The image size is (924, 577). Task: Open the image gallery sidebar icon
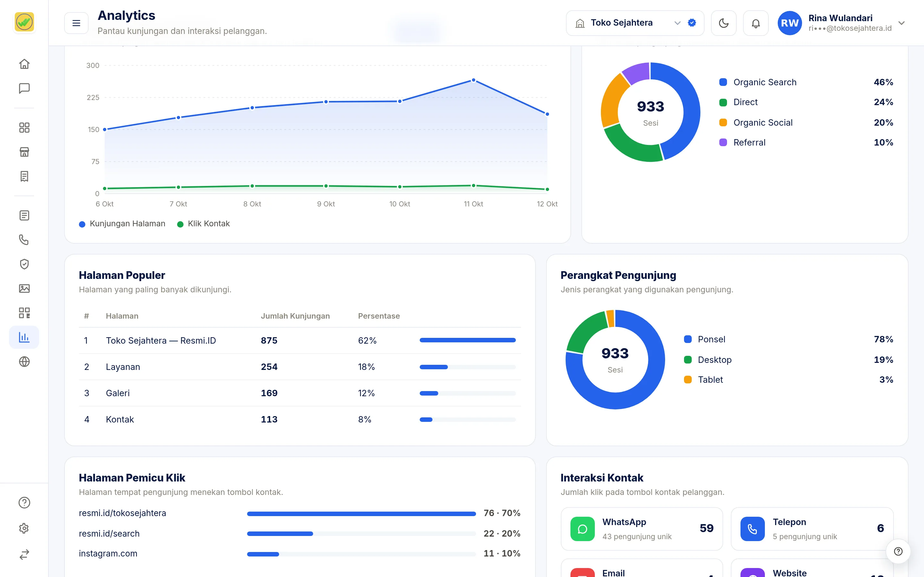tap(24, 288)
